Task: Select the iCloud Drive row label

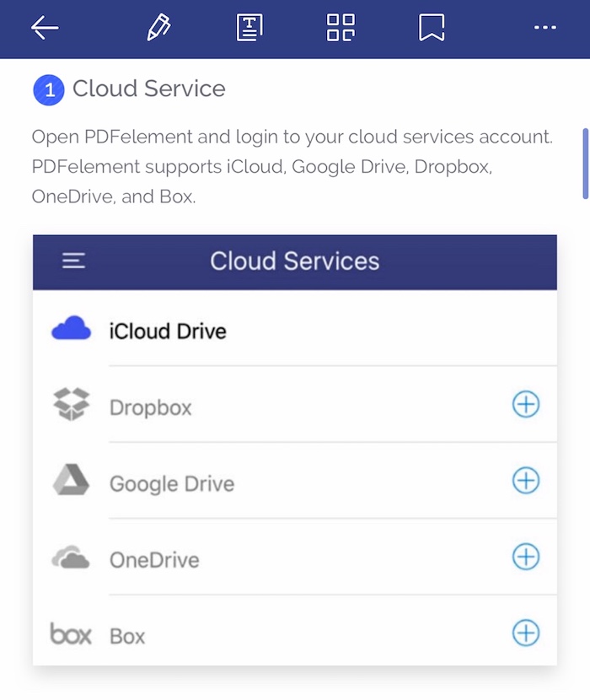Action: pyautogui.click(x=168, y=331)
